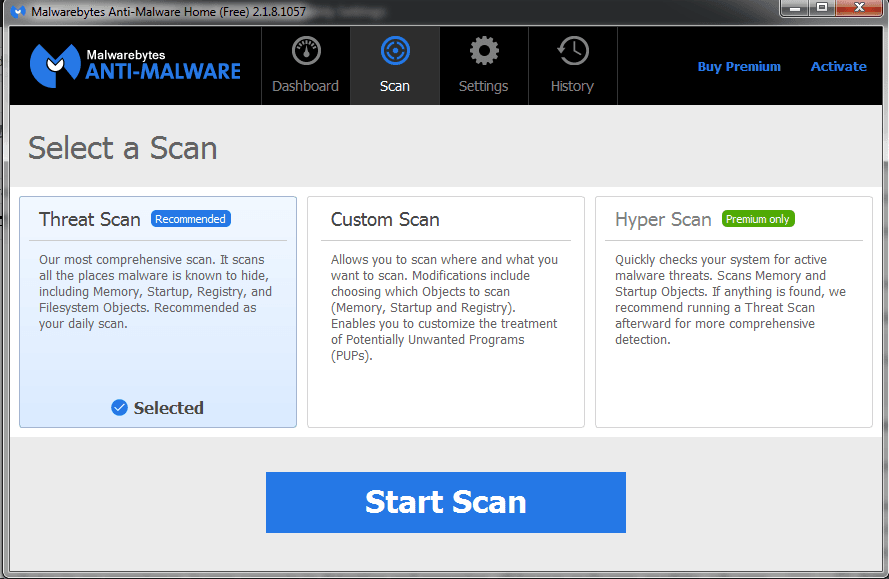
Task: Start the scan with Start Scan button
Action: point(446,502)
